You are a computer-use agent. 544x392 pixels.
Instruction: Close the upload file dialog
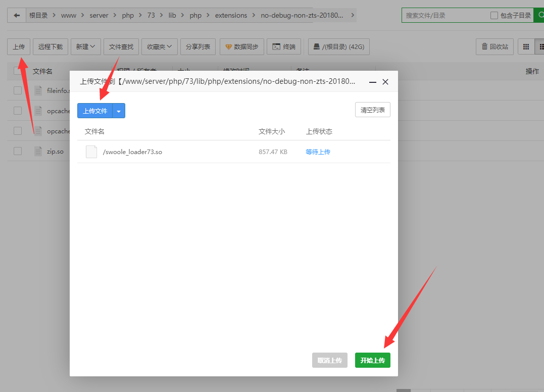[x=385, y=82]
